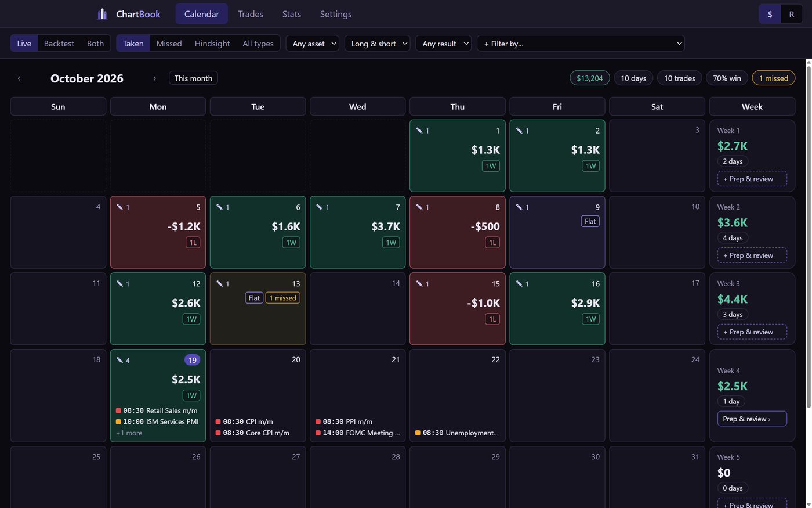The image size is (812, 508).
Task: Switch display to R multiple mode
Action: click(x=791, y=14)
